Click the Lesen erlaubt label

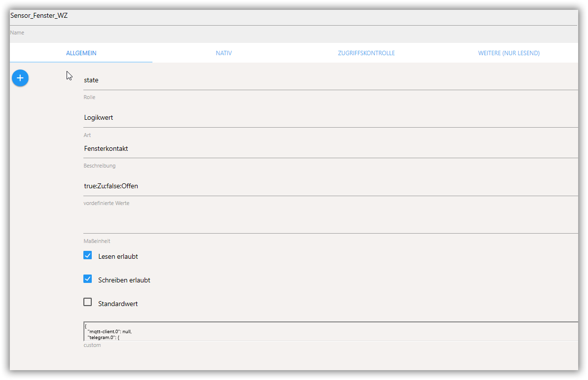[x=118, y=256]
